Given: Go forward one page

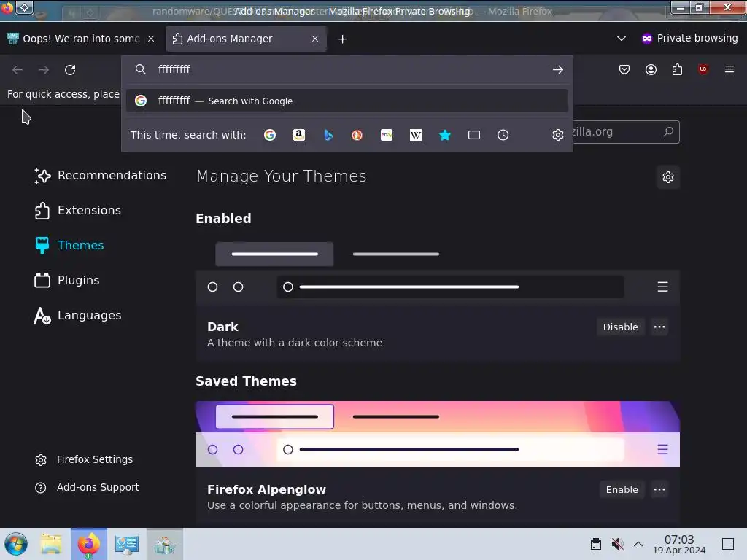Looking at the screenshot, I should coord(44,69).
